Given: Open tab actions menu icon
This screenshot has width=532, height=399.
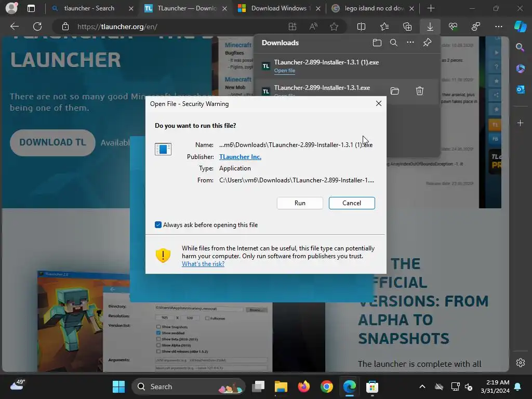Looking at the screenshot, I should point(31,8).
